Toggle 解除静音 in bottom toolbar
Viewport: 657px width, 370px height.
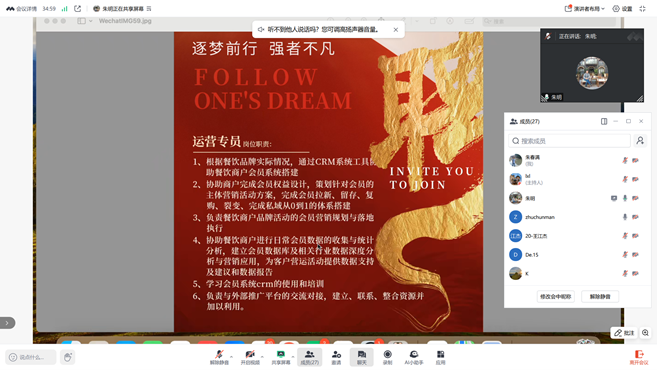pos(219,357)
